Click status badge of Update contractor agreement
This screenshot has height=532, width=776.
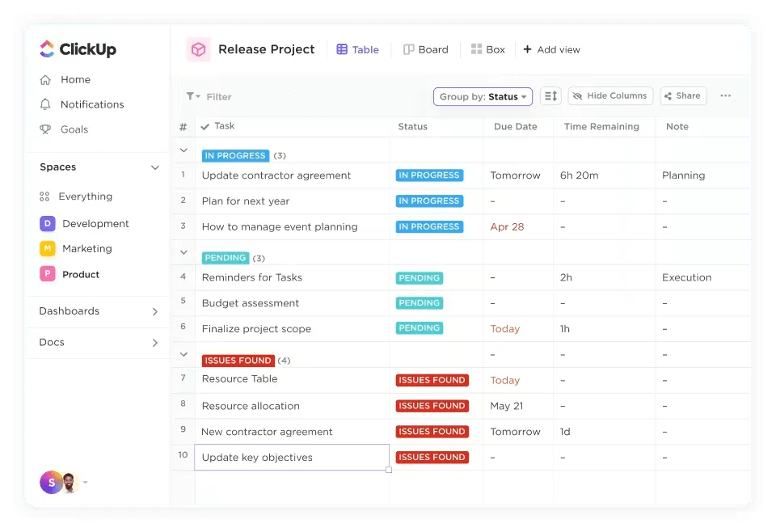click(429, 175)
